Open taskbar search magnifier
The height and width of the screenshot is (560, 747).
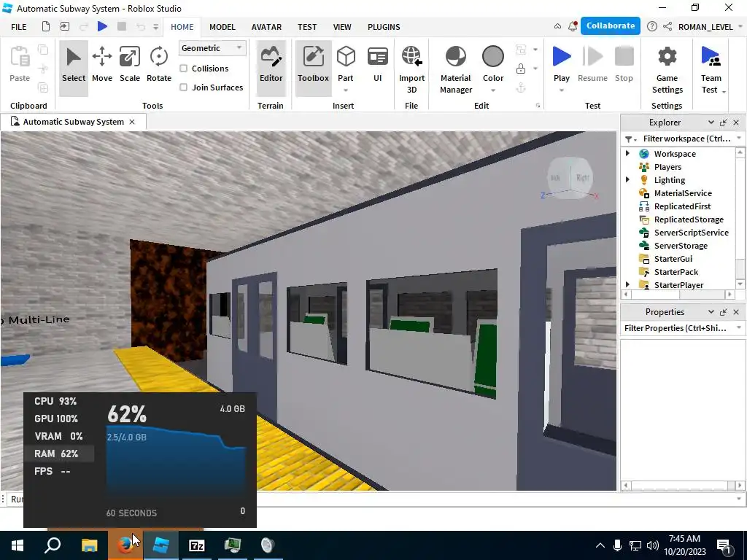53,545
